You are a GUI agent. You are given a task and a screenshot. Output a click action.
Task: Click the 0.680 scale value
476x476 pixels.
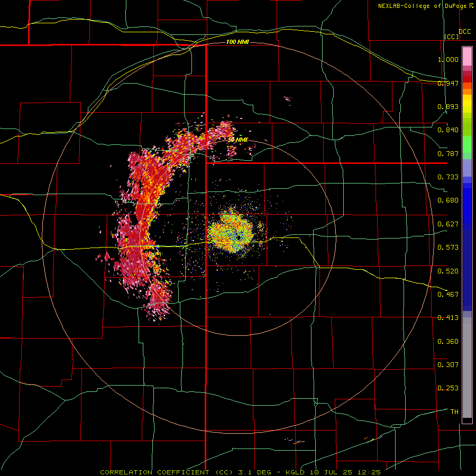click(448, 200)
